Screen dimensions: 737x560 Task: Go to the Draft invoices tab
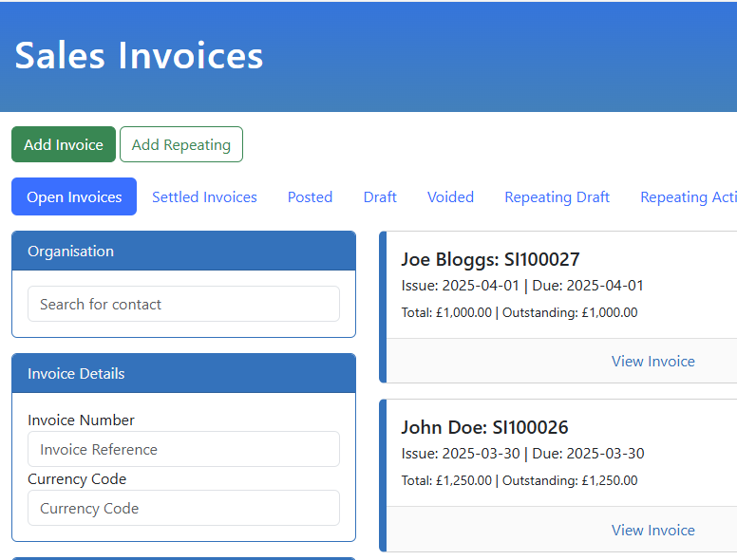[380, 196]
